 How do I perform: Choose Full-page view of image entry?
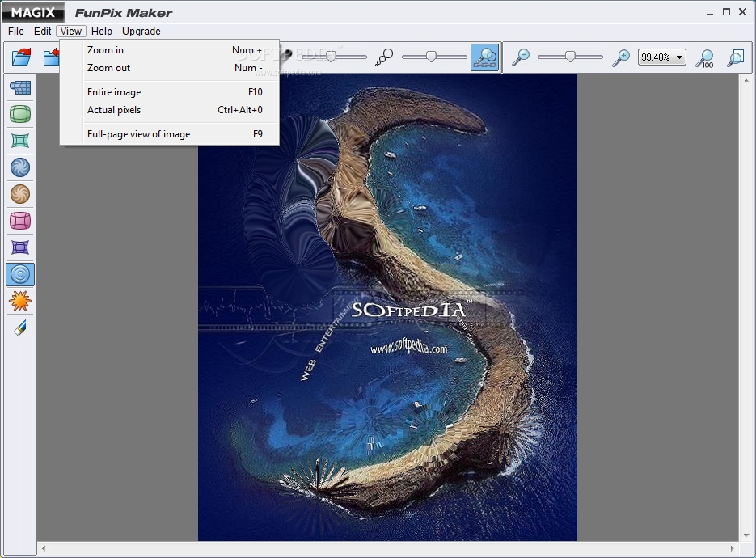170,134
